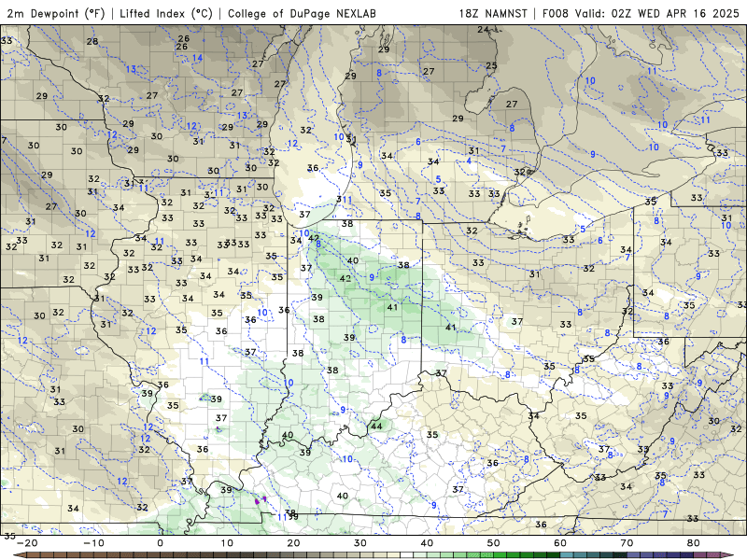Click the dewpoint value 25 on the map
The image size is (747, 560).
491,65
